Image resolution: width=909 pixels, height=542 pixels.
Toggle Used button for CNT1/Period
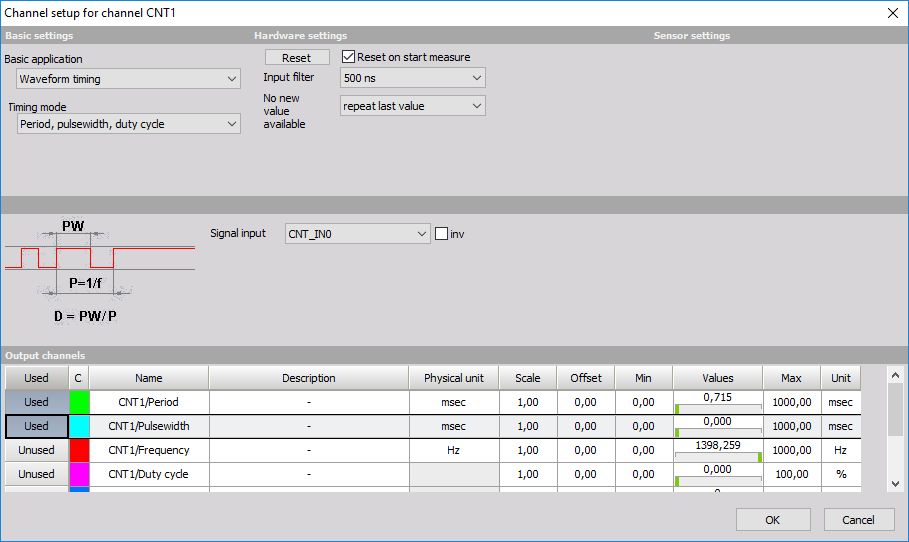37,402
